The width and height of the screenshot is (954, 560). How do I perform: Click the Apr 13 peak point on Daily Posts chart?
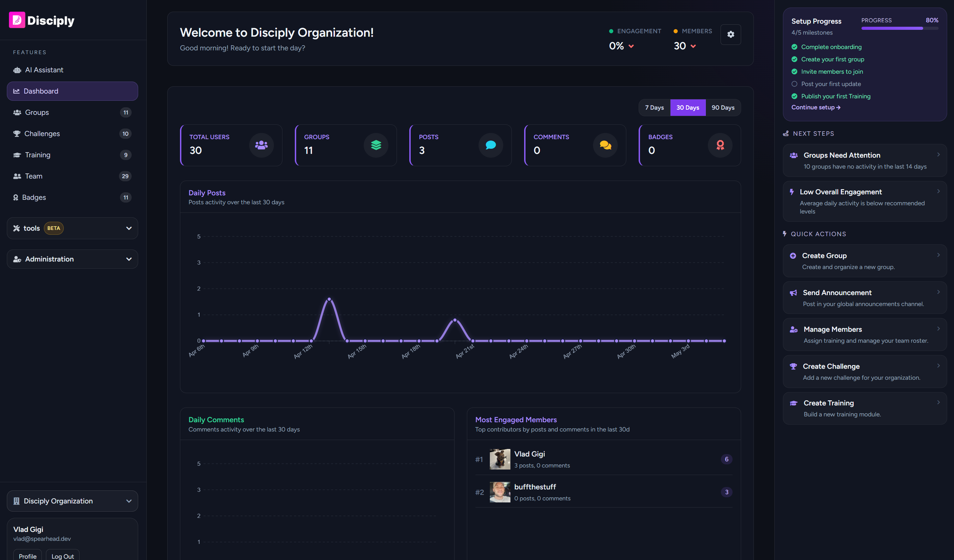[329, 299]
